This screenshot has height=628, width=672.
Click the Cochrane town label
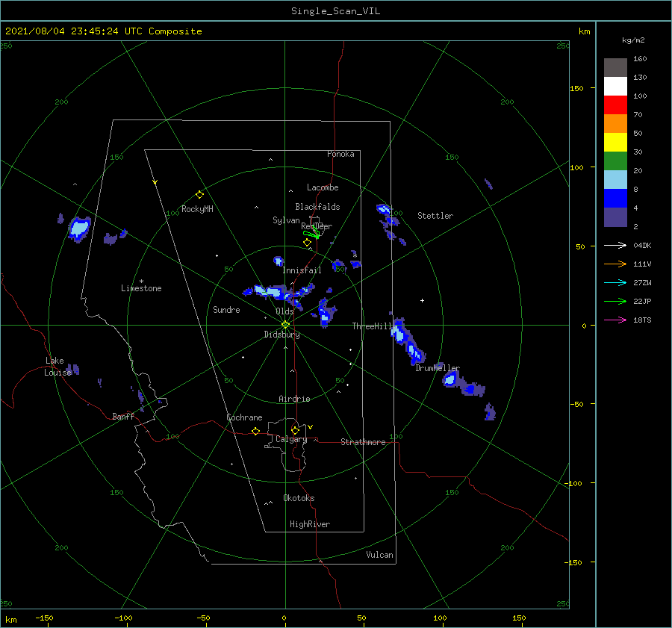click(x=244, y=417)
